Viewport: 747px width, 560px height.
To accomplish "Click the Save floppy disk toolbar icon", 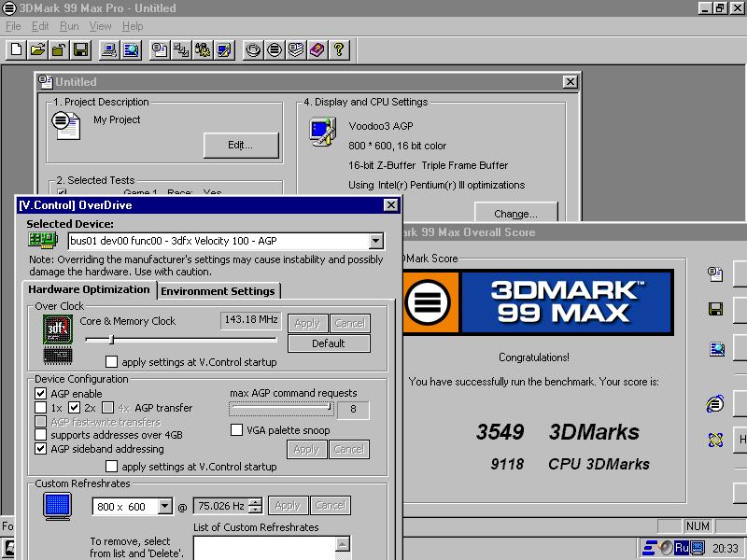I will (80, 49).
